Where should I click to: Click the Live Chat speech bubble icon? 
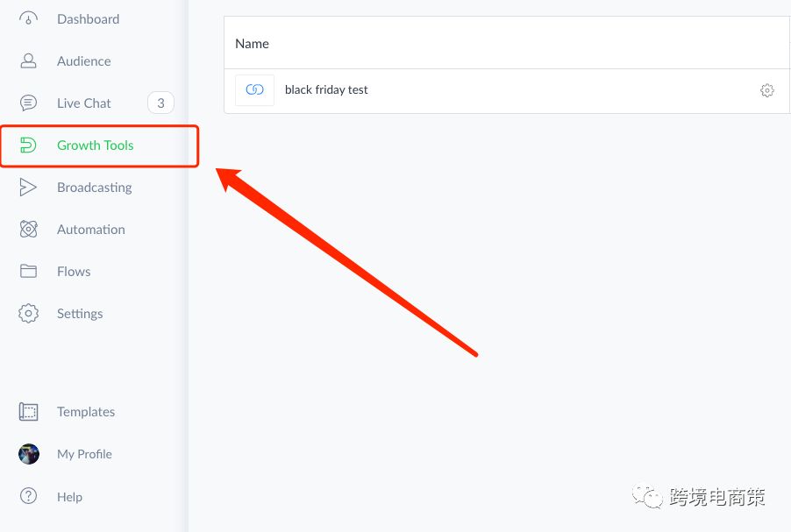[x=28, y=103]
